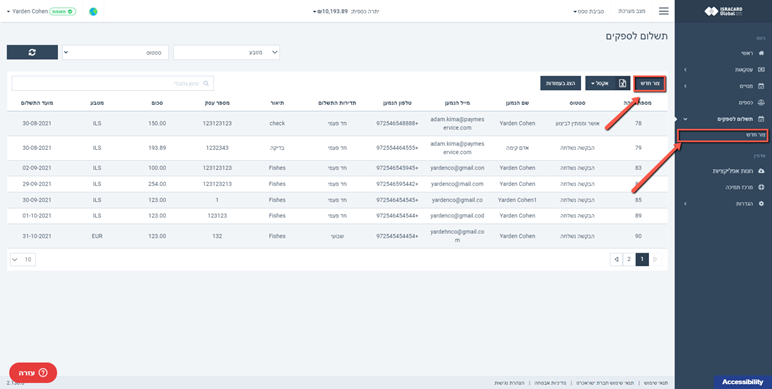
Task: Open the סטטוס status filter dropdown
Action: [115, 52]
